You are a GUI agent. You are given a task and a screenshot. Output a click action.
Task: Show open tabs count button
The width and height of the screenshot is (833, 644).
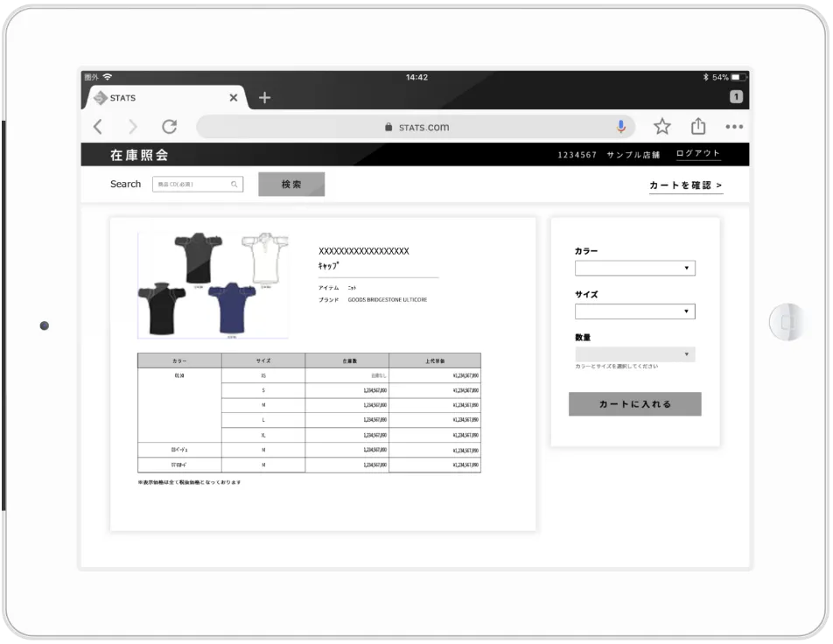(x=736, y=97)
